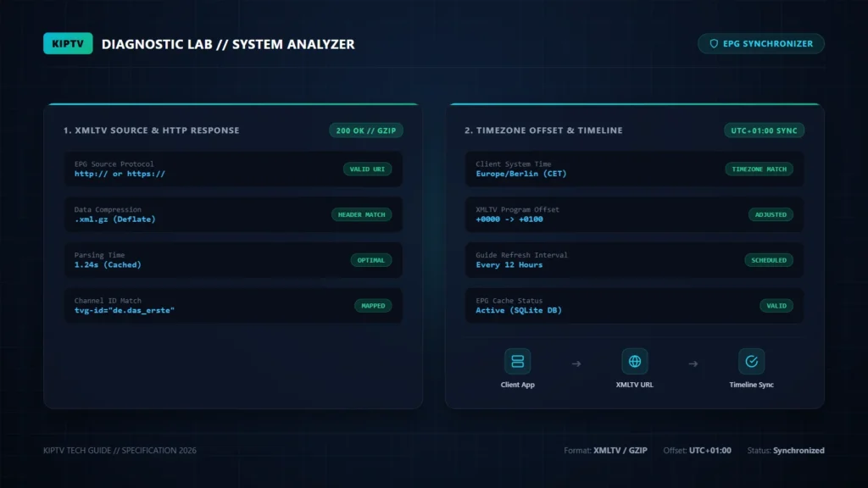Click the MAPPED badge
The image size is (868, 488).
pyautogui.click(x=373, y=305)
